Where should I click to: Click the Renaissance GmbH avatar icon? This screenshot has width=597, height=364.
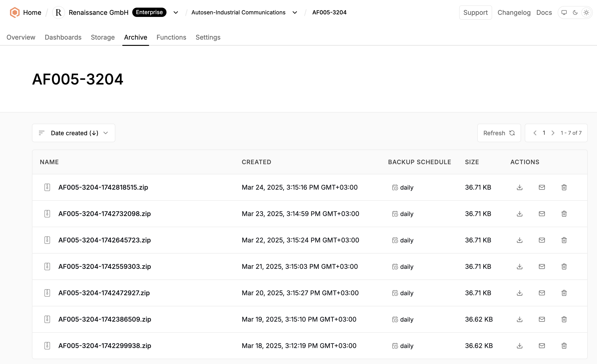58,12
